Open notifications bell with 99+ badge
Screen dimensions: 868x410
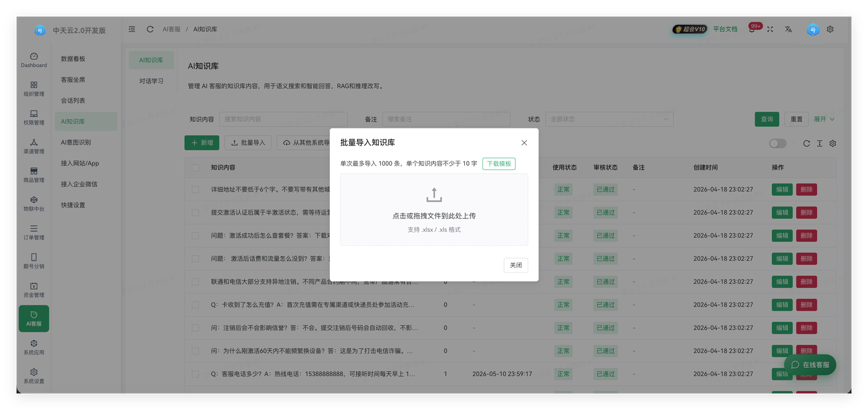point(752,29)
